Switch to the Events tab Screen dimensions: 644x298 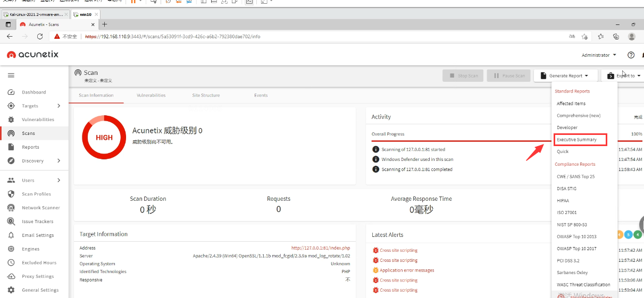click(x=261, y=96)
